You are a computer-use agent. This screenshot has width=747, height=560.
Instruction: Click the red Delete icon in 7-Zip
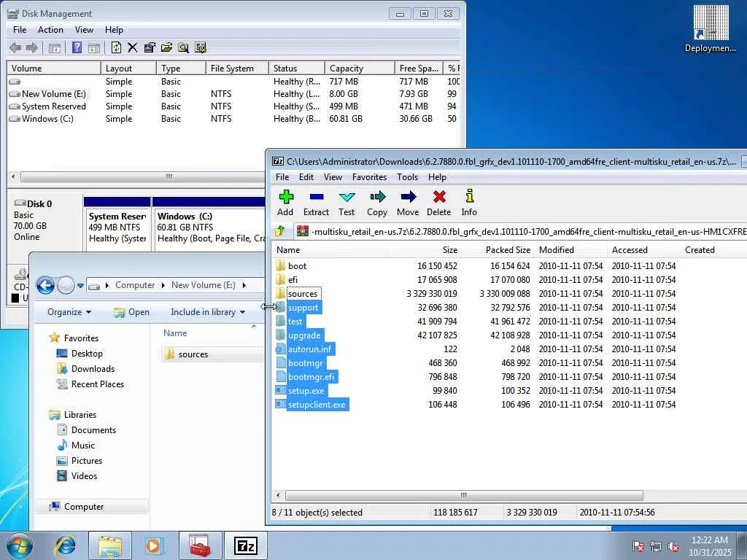tap(439, 197)
